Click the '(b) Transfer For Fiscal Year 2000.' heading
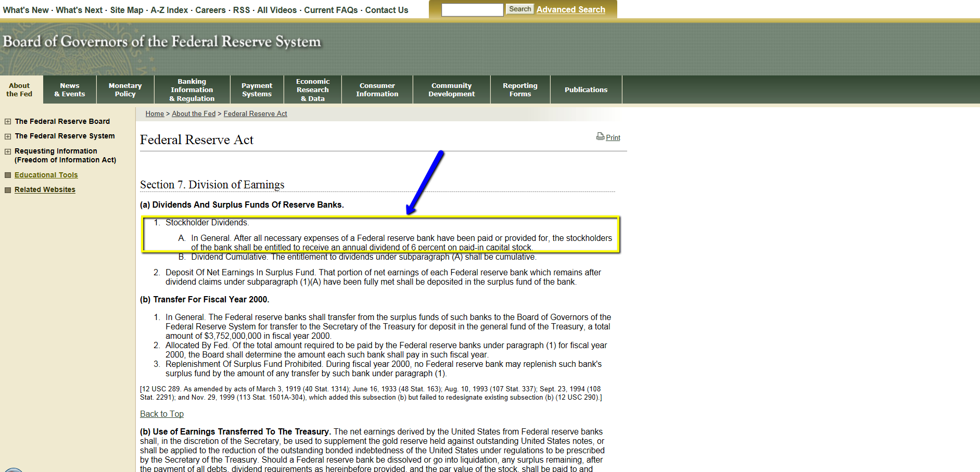Viewport: 980px width, 472px height. click(205, 299)
